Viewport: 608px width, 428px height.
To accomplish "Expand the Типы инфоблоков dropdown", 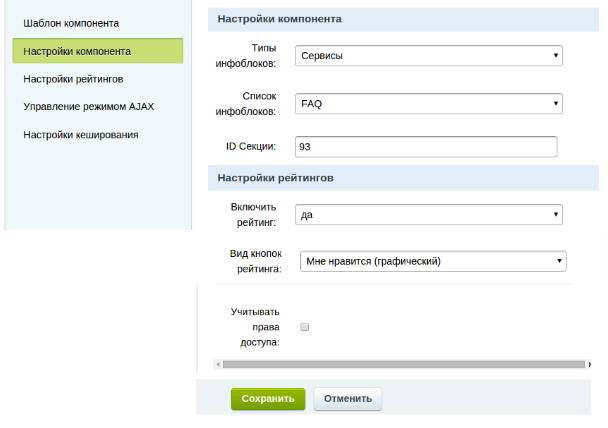I will (429, 55).
